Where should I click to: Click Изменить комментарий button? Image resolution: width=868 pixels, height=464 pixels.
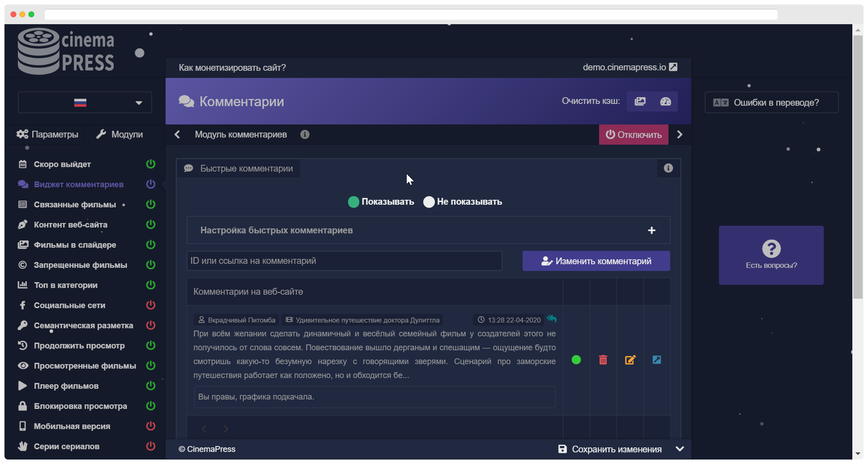click(x=596, y=261)
